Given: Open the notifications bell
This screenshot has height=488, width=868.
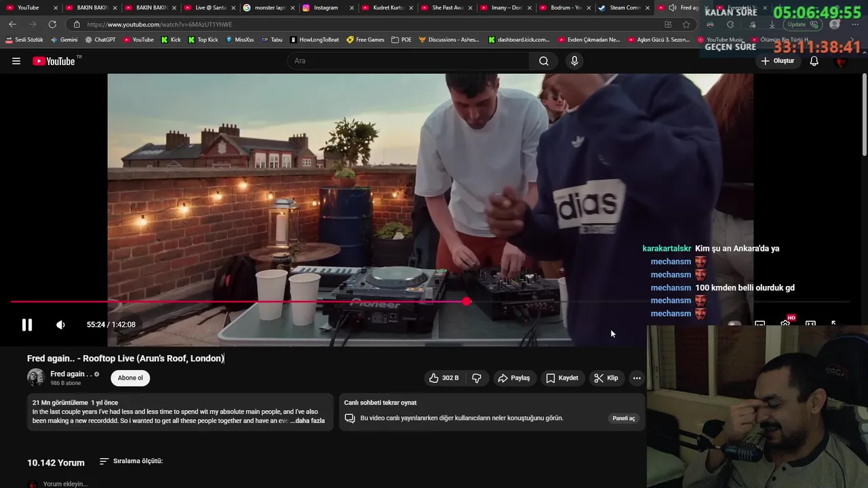Looking at the screenshot, I should (x=814, y=61).
